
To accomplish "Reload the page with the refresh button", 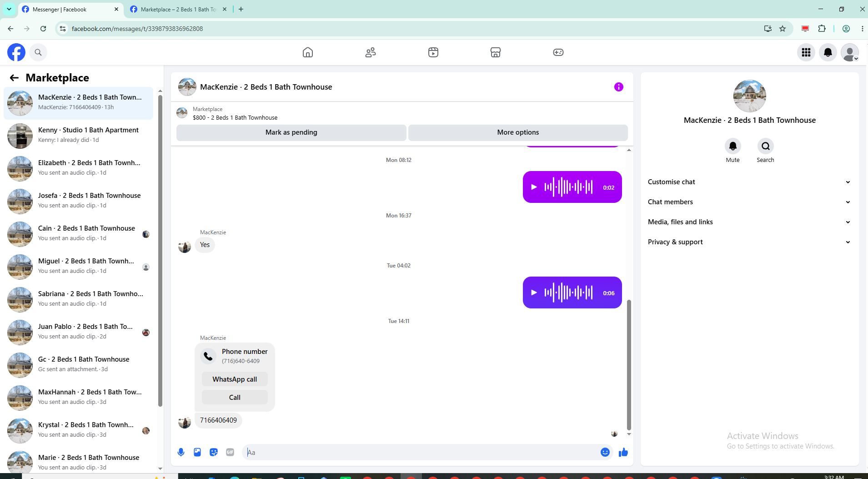I will pos(43,29).
